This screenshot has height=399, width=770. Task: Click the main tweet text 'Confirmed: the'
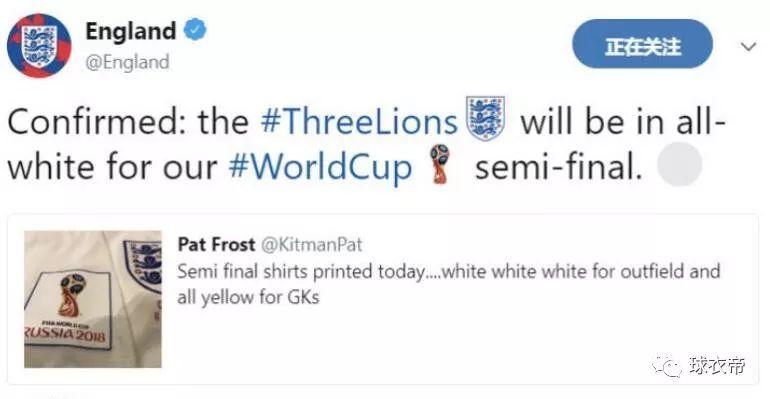pos(128,121)
